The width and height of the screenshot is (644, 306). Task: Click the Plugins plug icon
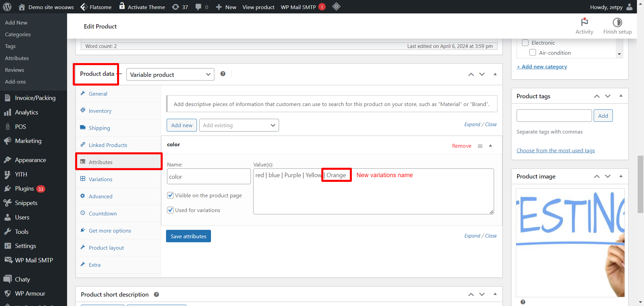tap(8, 189)
